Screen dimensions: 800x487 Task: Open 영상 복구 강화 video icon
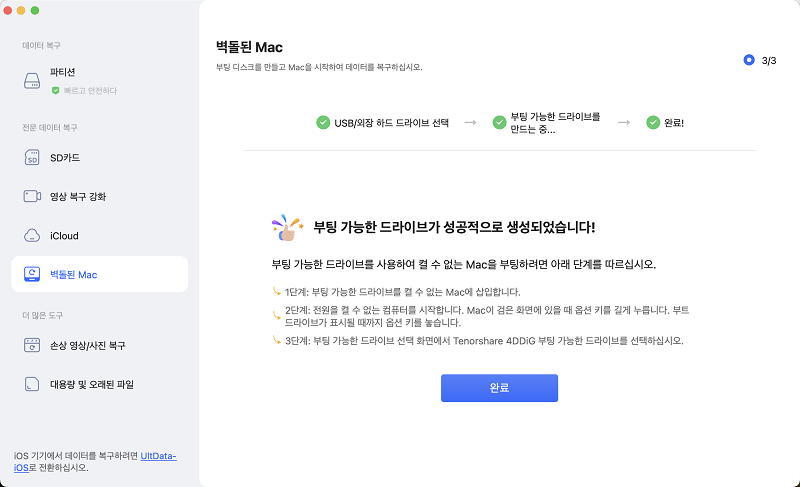(x=32, y=196)
